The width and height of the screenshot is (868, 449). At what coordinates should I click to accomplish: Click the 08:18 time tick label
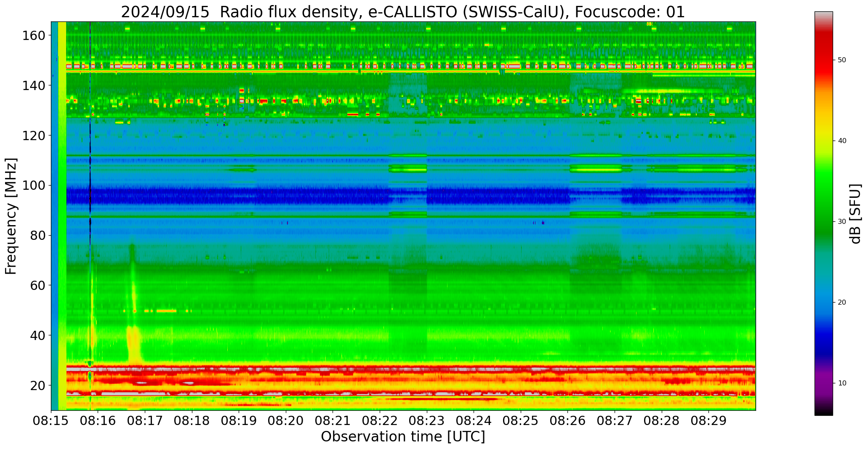(x=192, y=421)
